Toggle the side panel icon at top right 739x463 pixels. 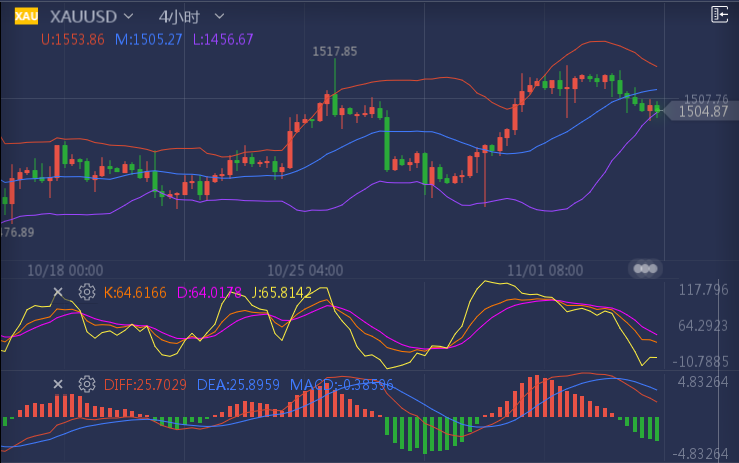[719, 14]
